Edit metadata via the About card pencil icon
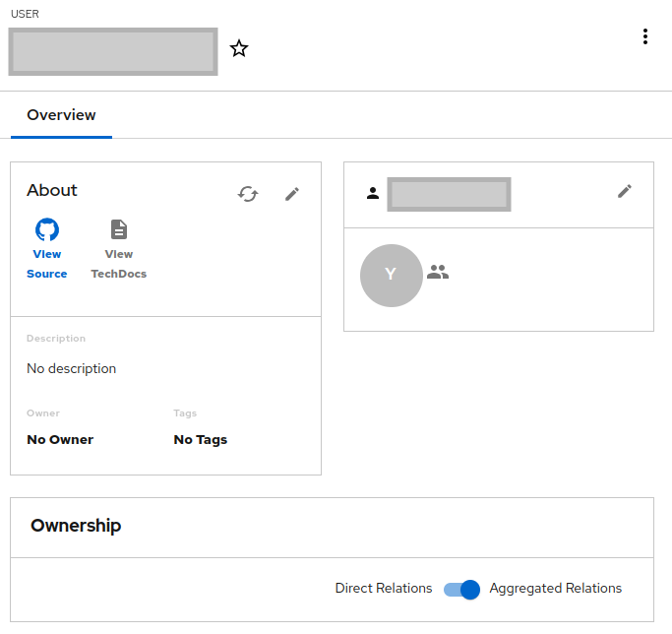 pyautogui.click(x=292, y=194)
